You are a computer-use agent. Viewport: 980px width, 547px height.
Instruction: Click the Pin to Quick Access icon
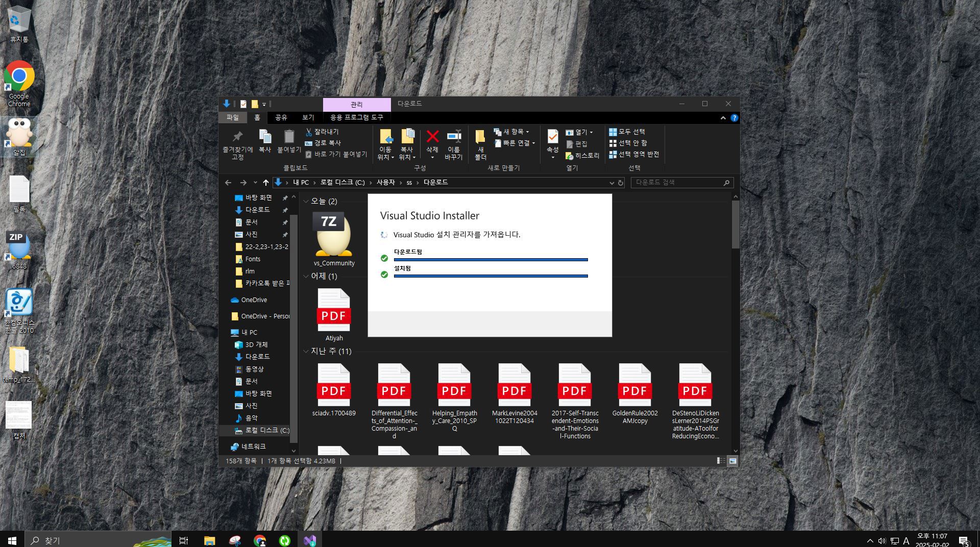(237, 144)
